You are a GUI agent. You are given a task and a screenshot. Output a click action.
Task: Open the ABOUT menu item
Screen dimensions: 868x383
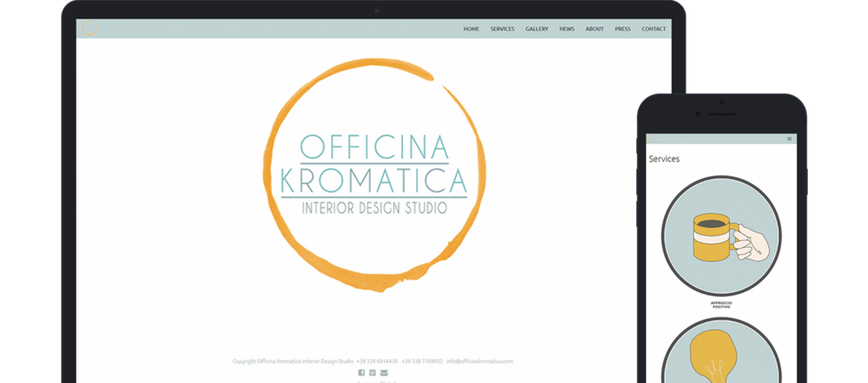pyautogui.click(x=594, y=29)
